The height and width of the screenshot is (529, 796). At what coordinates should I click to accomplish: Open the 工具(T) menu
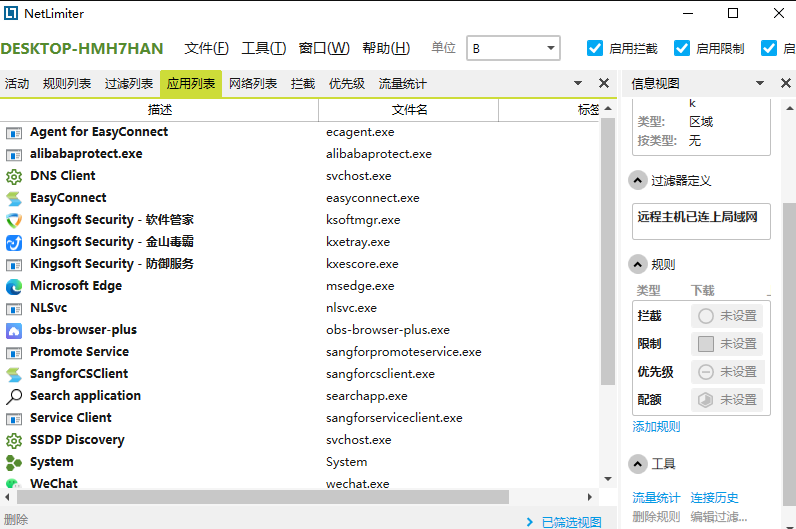(x=264, y=48)
